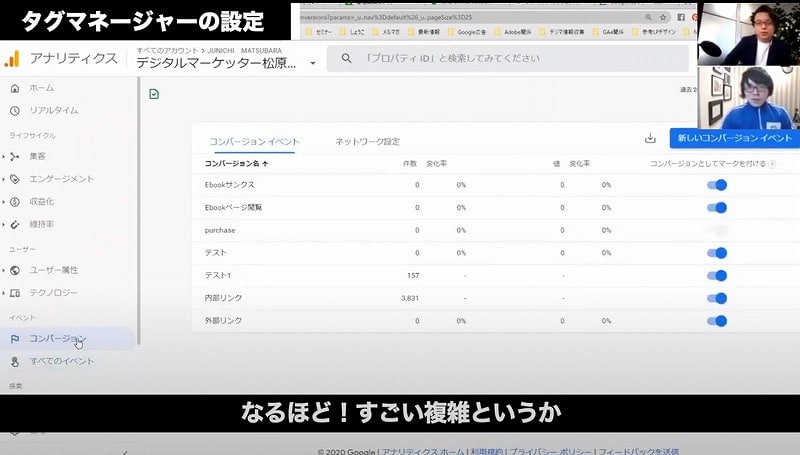Viewport: 800px width, 455px height.
Task: Open the リアルタイム clock icon
Action: pyautogui.click(x=15, y=111)
